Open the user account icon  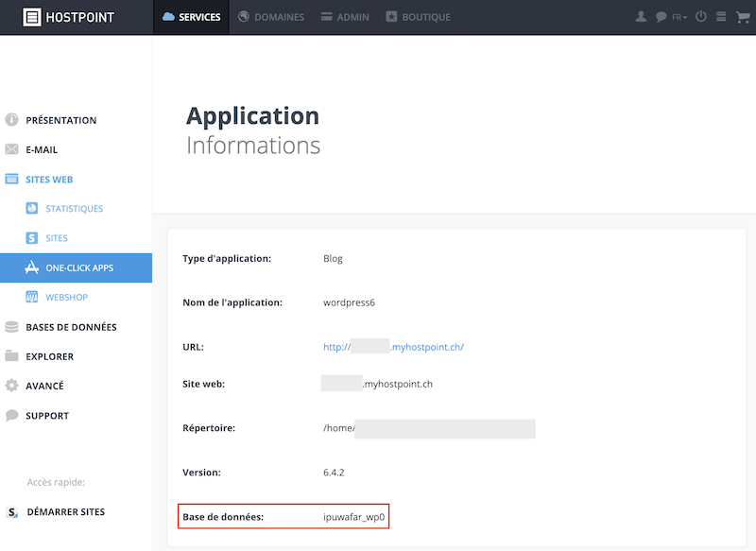click(641, 17)
